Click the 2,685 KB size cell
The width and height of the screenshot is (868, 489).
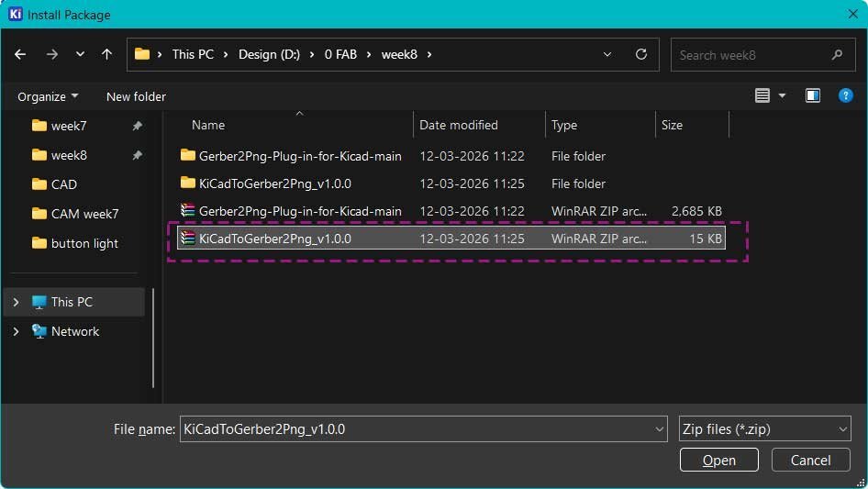[696, 211]
